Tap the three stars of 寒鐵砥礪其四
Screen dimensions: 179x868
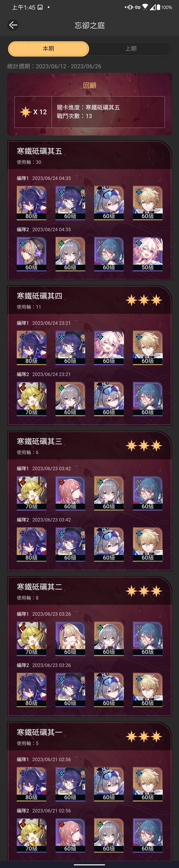tap(144, 300)
